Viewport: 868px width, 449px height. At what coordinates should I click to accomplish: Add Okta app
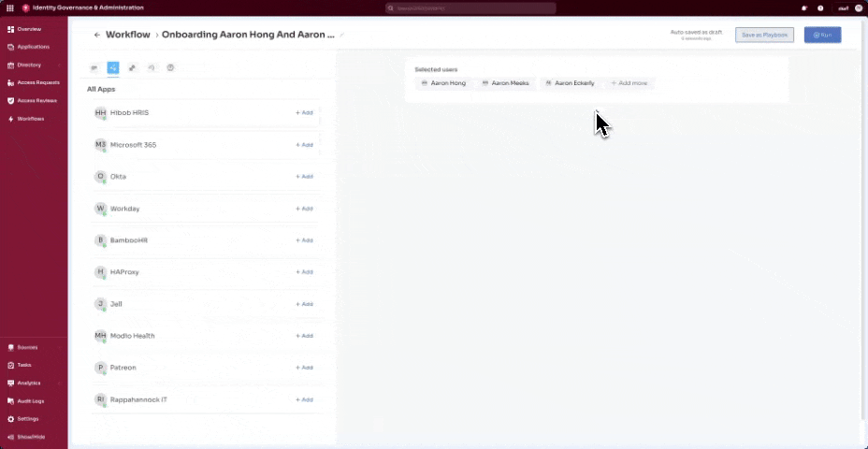[304, 177]
